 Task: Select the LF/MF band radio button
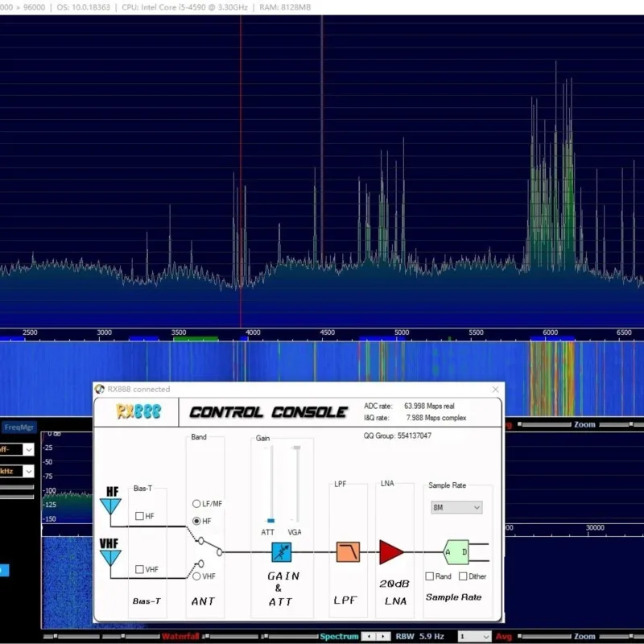coord(196,504)
